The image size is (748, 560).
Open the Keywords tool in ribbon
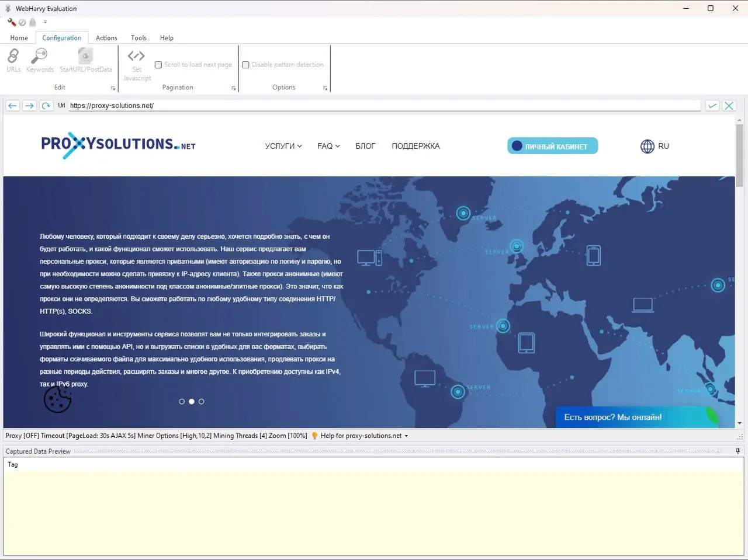point(39,57)
